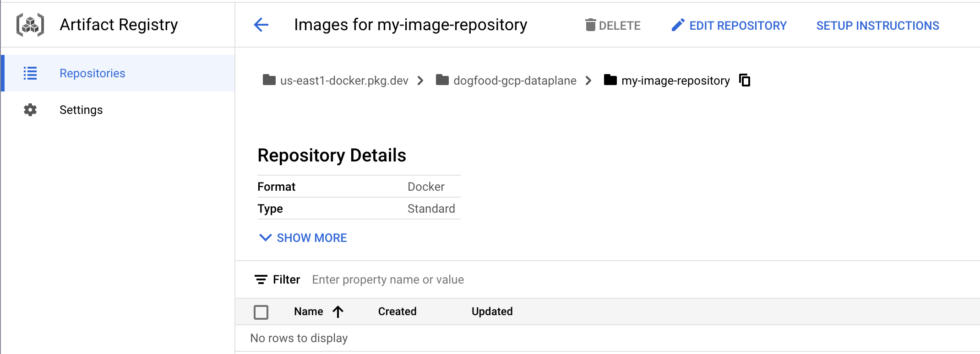The height and width of the screenshot is (354, 980).
Task: Click the trash can delete icon
Action: 590,25
